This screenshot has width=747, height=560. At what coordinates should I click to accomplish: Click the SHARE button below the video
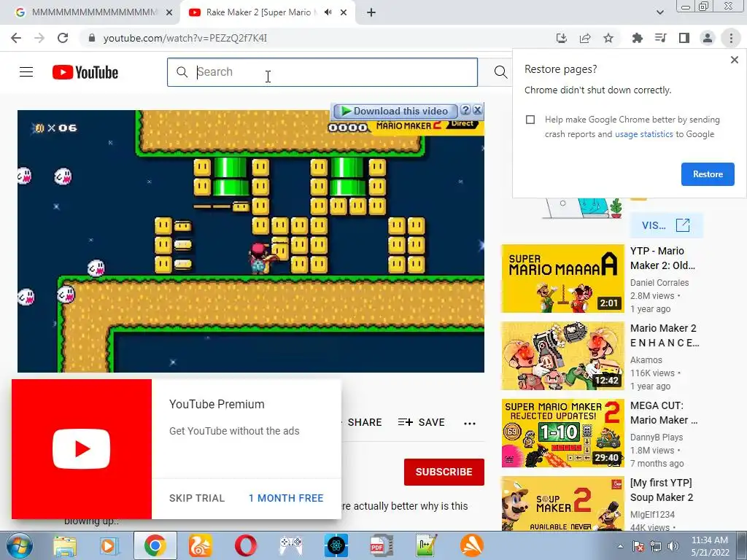pos(365,422)
